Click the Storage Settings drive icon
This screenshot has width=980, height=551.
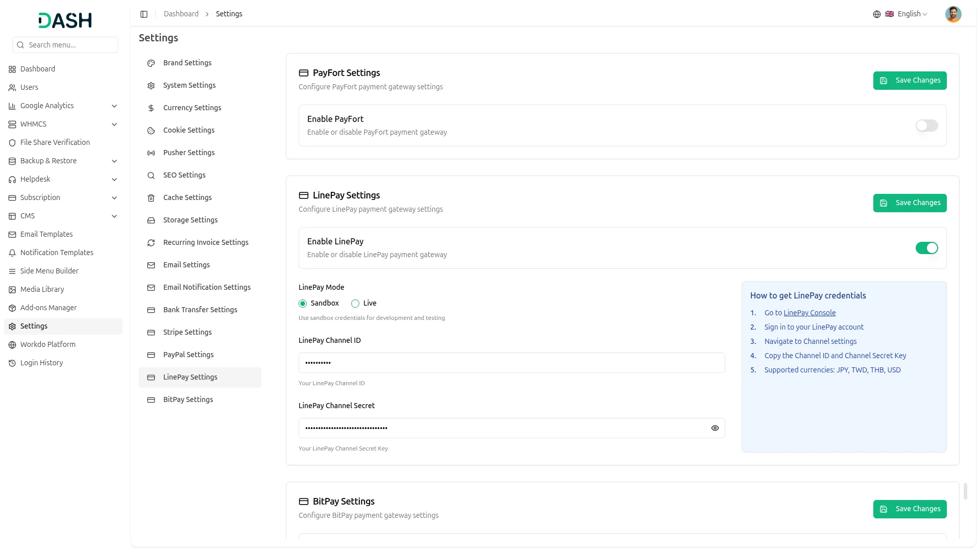point(151,220)
